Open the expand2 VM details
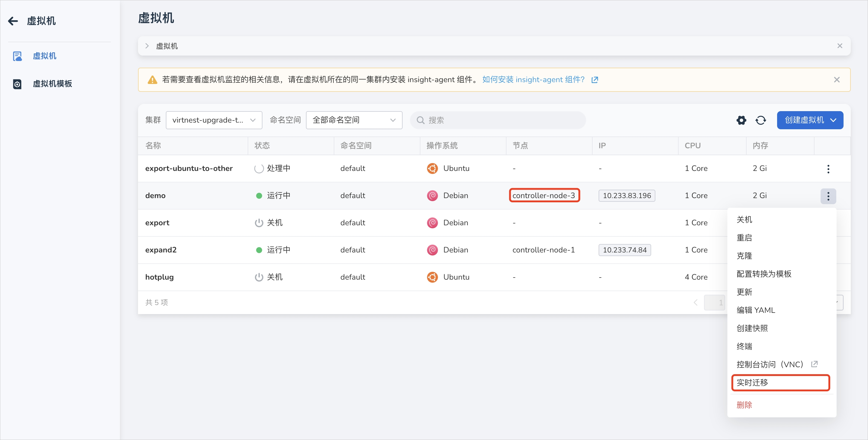 pos(161,250)
